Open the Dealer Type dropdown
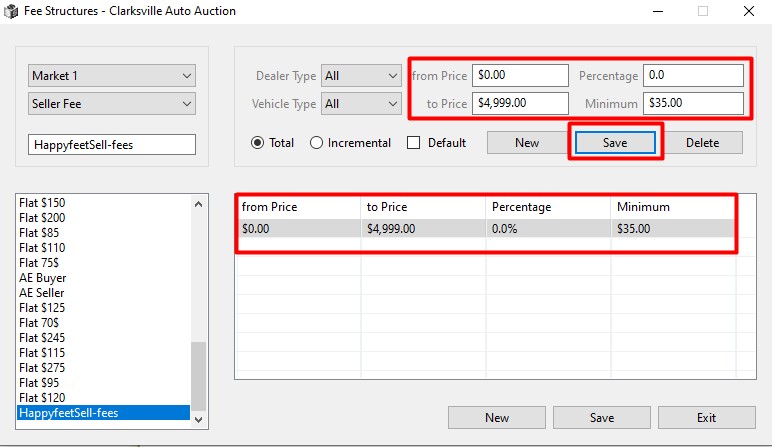Viewport: 772px width, 447px height. coord(361,76)
